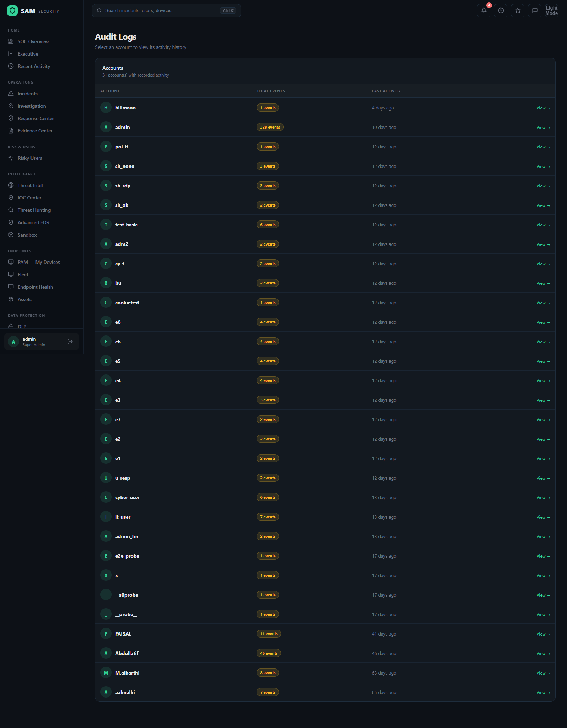Click the Endpoint Health icon

11,287
